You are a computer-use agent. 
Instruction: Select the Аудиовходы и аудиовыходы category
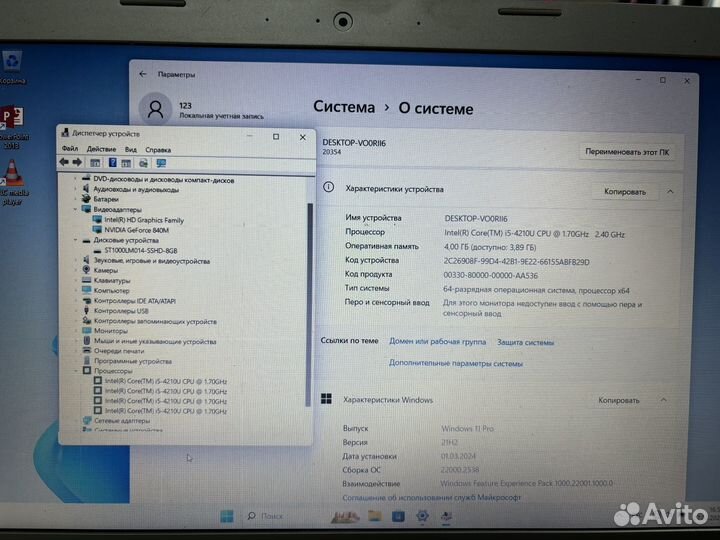tap(136, 189)
